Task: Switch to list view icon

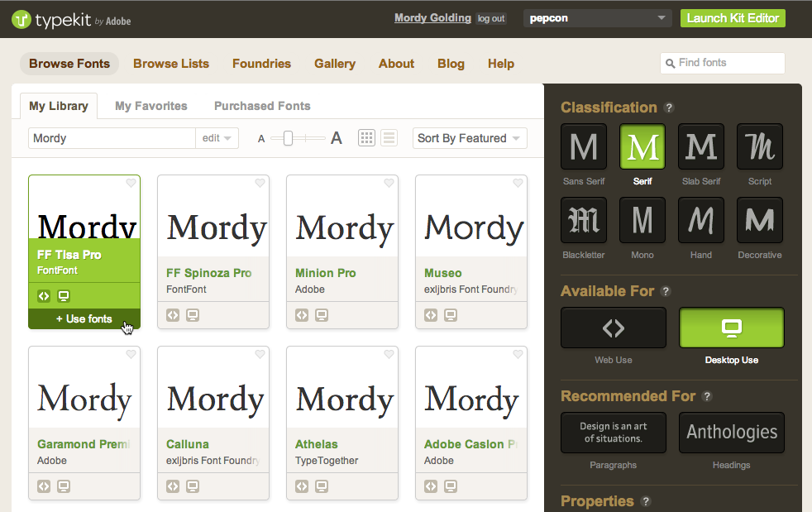Action: 389,138
